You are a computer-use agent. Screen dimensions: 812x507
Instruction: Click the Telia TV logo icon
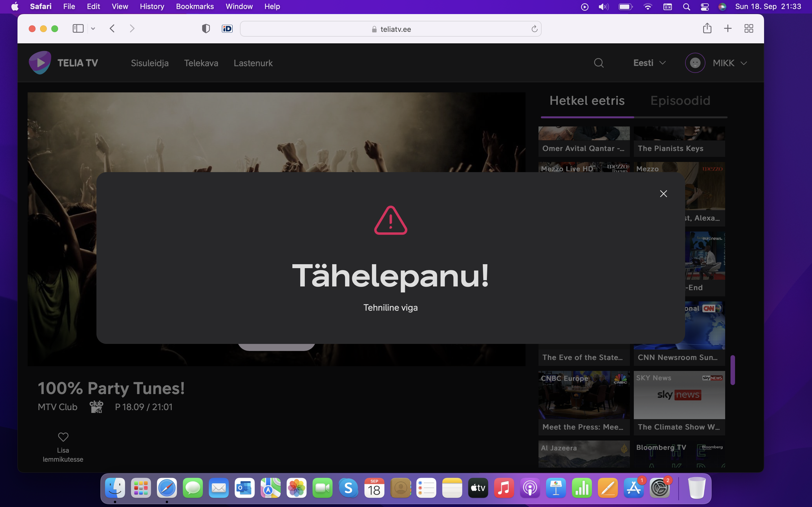click(x=40, y=63)
